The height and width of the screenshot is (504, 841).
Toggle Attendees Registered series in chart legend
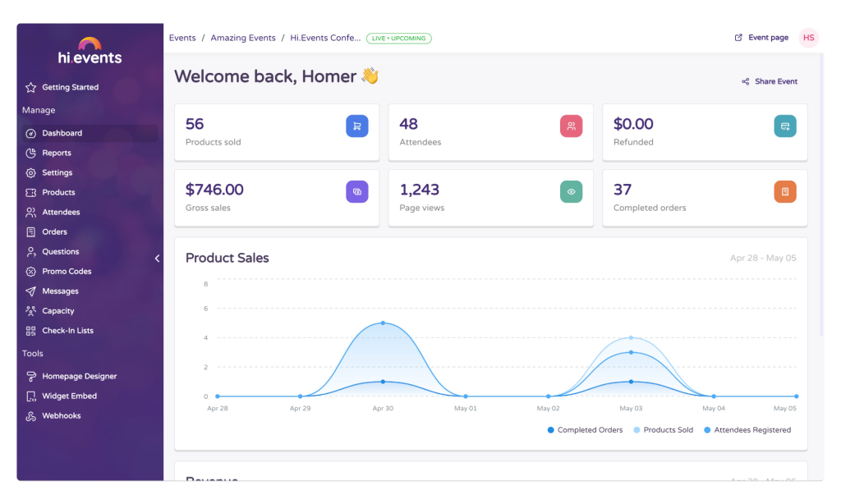pyautogui.click(x=747, y=430)
